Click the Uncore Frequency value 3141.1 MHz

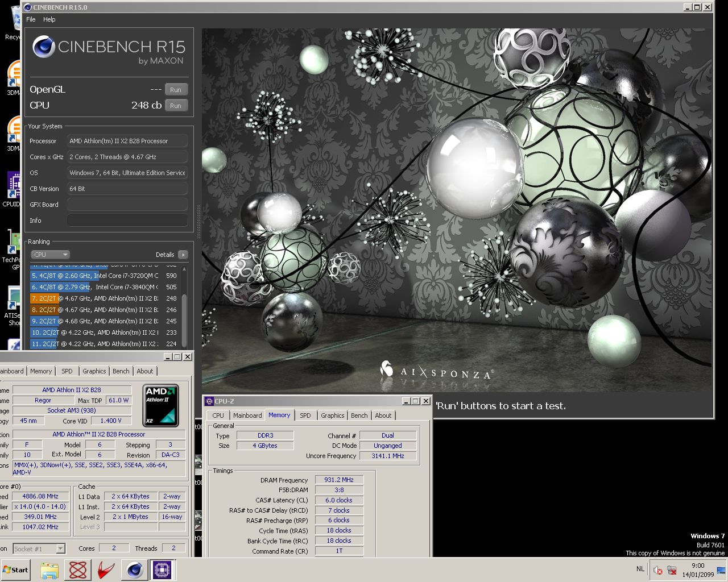coord(388,456)
